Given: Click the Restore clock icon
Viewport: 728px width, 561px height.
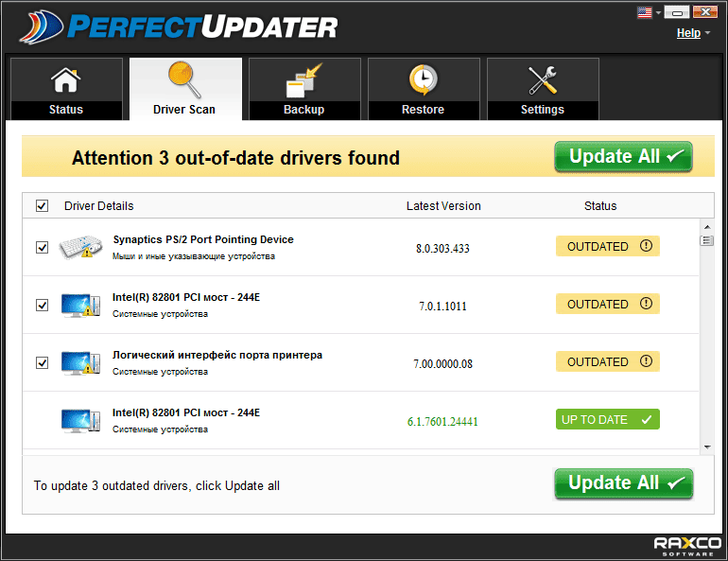Looking at the screenshot, I should click(x=423, y=79).
